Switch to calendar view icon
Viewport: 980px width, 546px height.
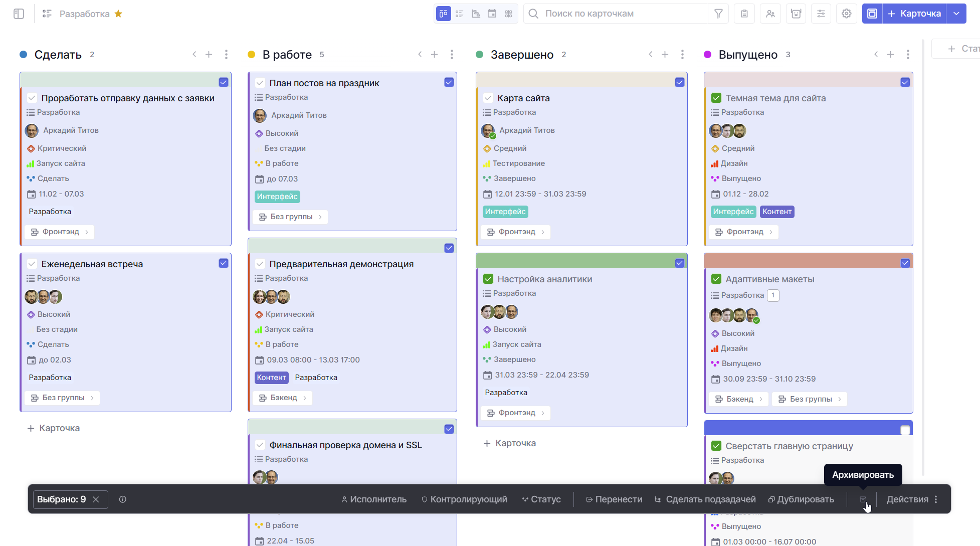click(x=492, y=14)
